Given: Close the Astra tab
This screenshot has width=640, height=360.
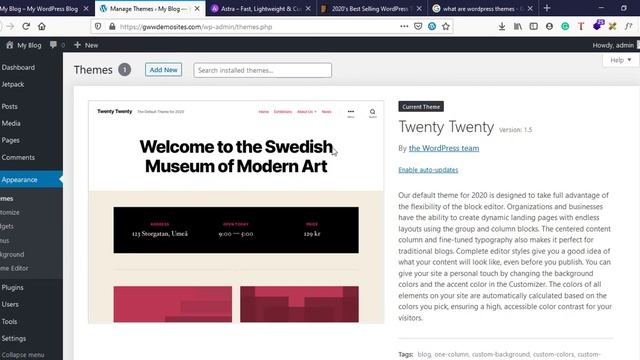Looking at the screenshot, I should coord(308,9).
